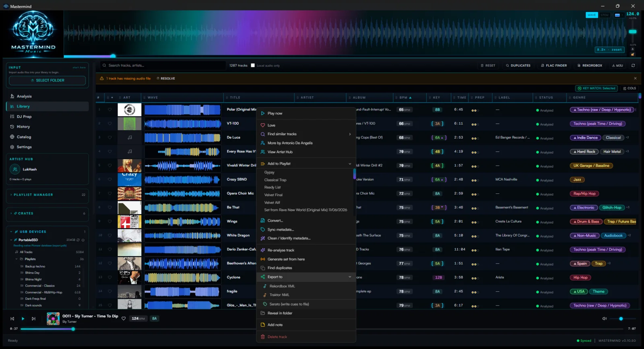Screen dimensions: 644x349
Task: Skip to previous track in player
Action: click(12, 319)
